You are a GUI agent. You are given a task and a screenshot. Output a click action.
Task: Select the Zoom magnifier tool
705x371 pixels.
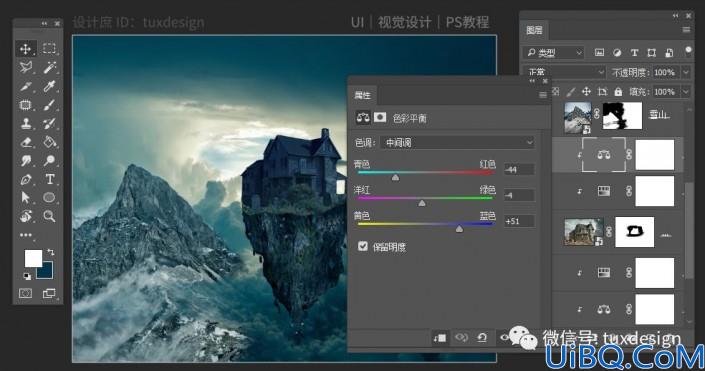coord(49,216)
